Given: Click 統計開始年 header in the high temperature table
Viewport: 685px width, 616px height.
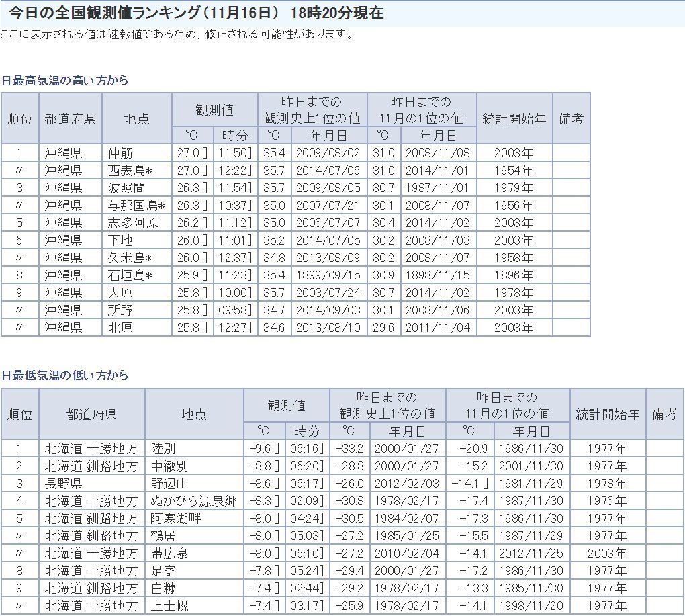Looking at the screenshot, I should (514, 118).
